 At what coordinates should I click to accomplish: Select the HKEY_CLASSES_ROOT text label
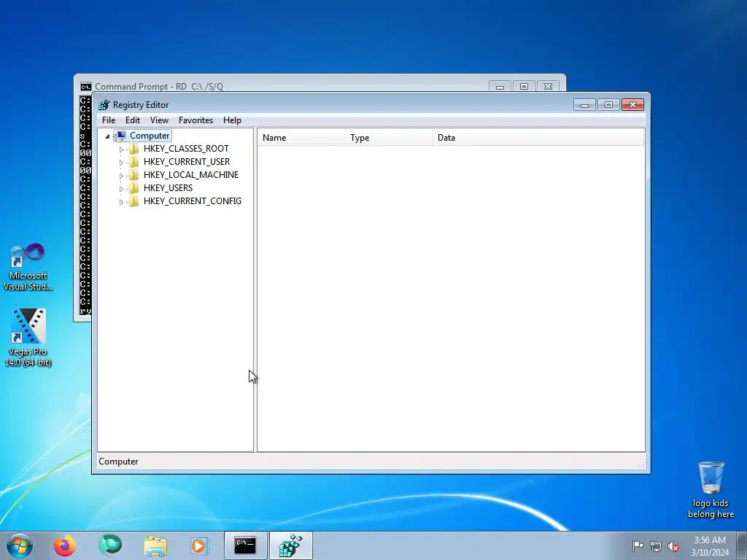[186, 149]
